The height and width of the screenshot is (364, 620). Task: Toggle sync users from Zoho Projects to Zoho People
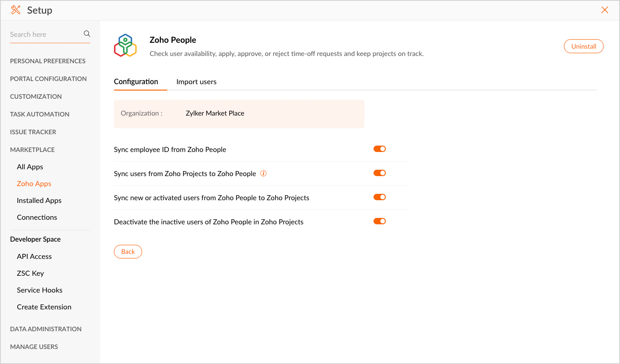(379, 173)
